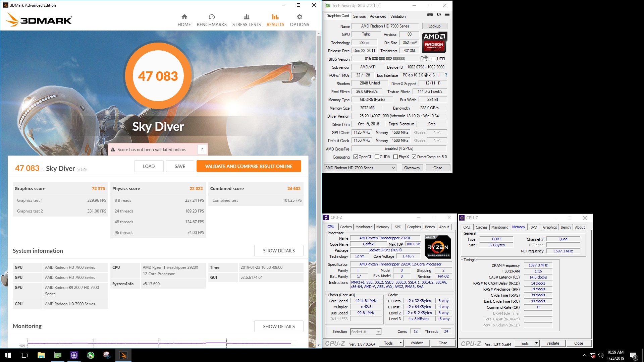Switch to Mainboard tab in left CPU-Z window
The height and width of the screenshot is (362, 644).
(364, 227)
